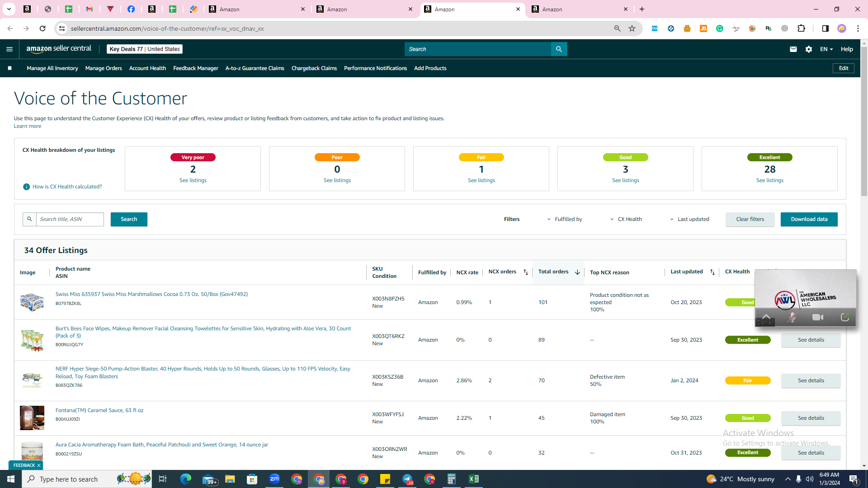Click the Search button beside ASIN field
This screenshot has width=868, height=488.
point(129,219)
